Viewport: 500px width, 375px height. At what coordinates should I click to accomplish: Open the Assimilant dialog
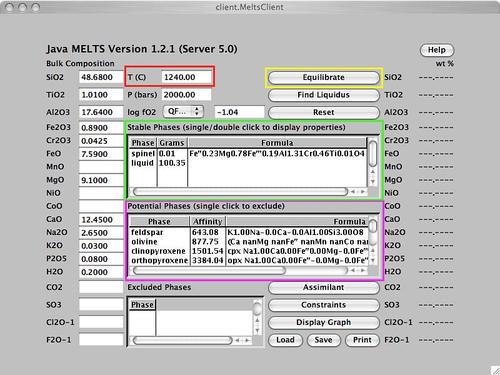(323, 288)
